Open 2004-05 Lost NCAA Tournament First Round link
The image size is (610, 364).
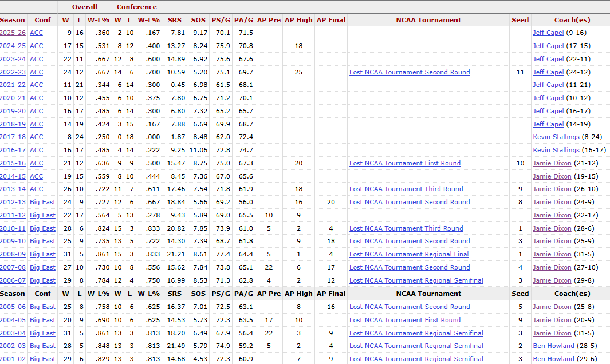(405, 320)
